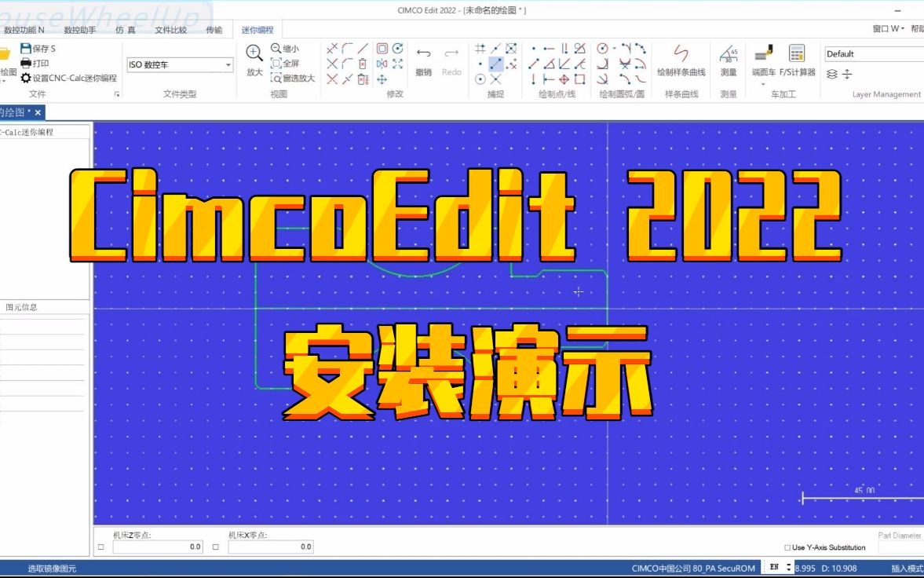Open the ISO 数控车 file type dropdown

coord(228,64)
